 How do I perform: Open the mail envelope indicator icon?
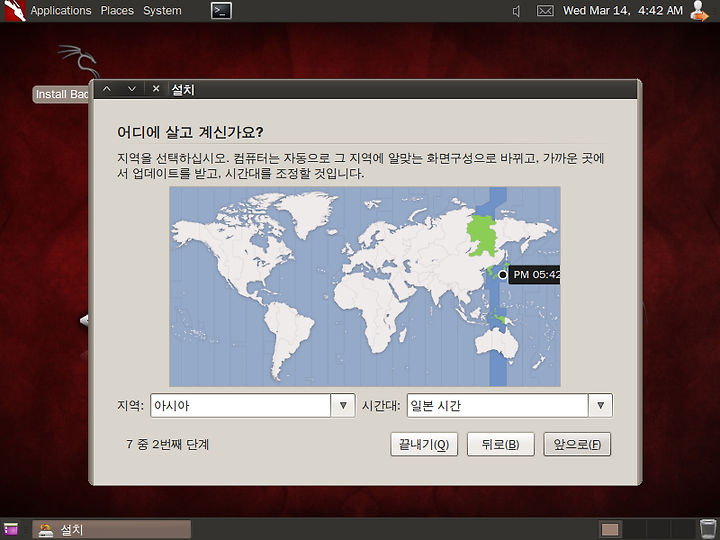[x=545, y=11]
